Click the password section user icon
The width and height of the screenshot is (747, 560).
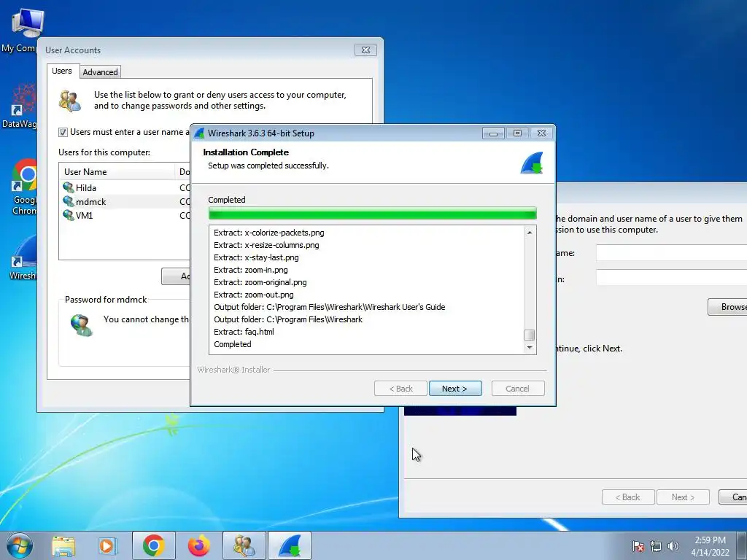(82, 325)
